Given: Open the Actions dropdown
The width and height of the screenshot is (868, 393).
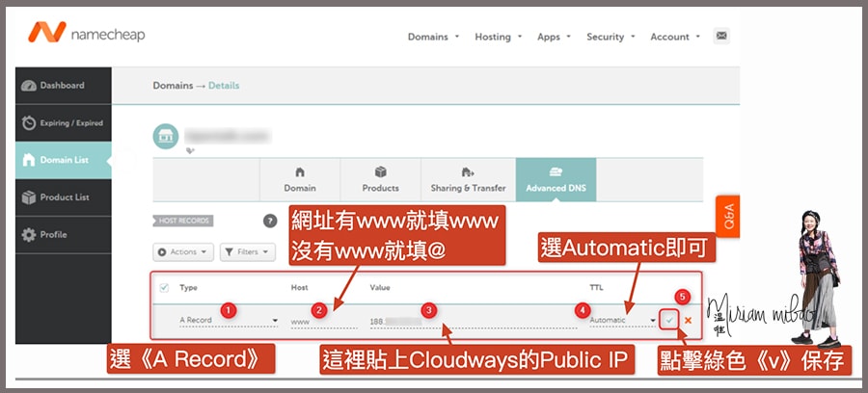Looking at the screenshot, I should [183, 252].
